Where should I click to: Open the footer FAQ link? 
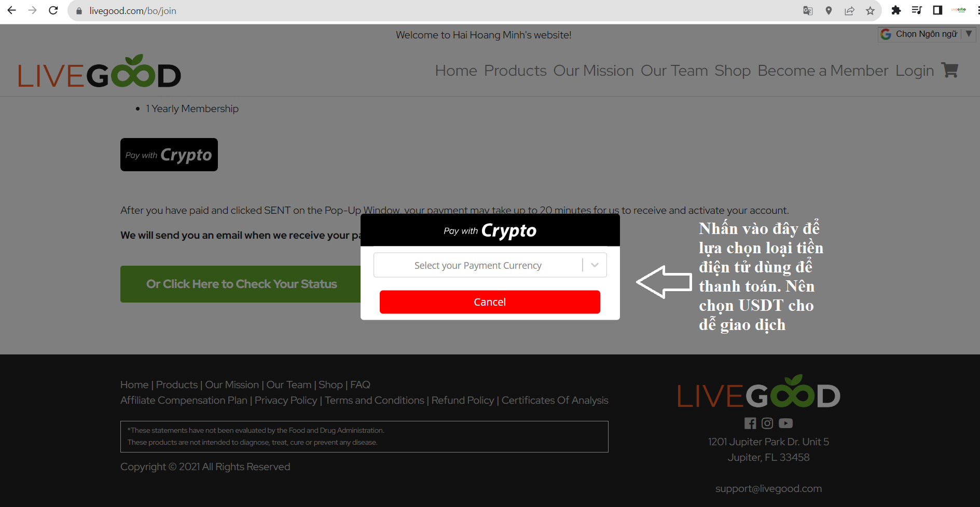(360, 385)
